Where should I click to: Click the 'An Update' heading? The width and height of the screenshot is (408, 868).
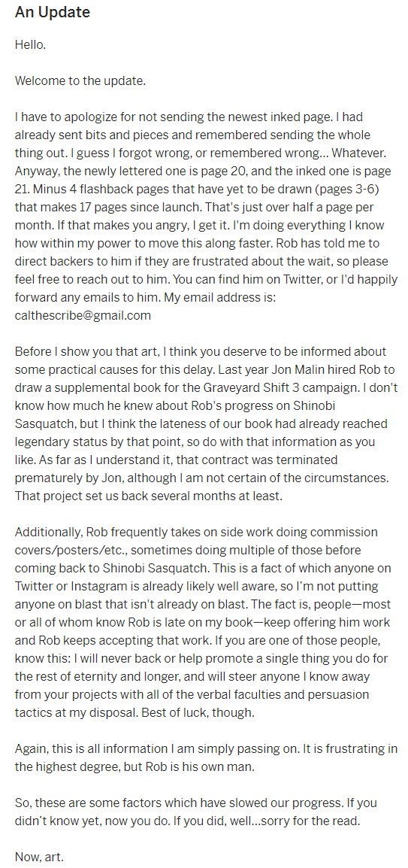[x=53, y=12]
